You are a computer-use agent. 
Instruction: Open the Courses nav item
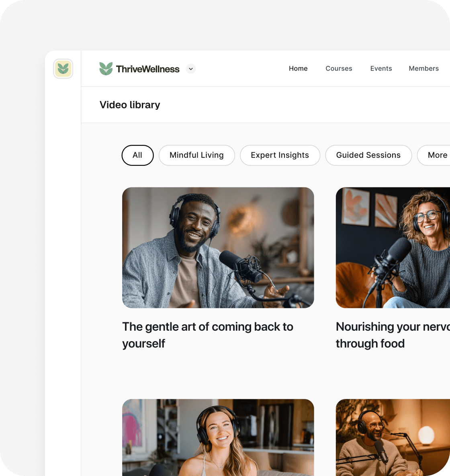[339, 69]
